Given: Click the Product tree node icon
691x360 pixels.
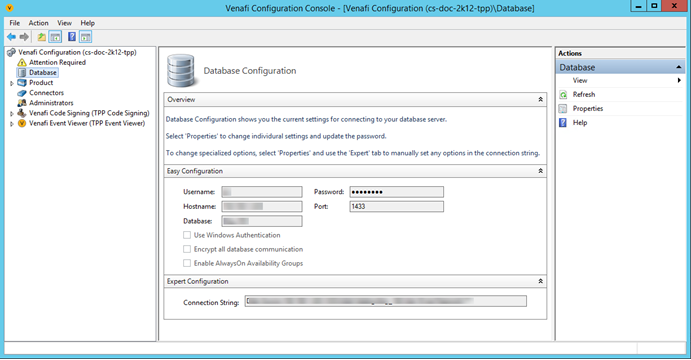Looking at the screenshot, I should point(22,83).
